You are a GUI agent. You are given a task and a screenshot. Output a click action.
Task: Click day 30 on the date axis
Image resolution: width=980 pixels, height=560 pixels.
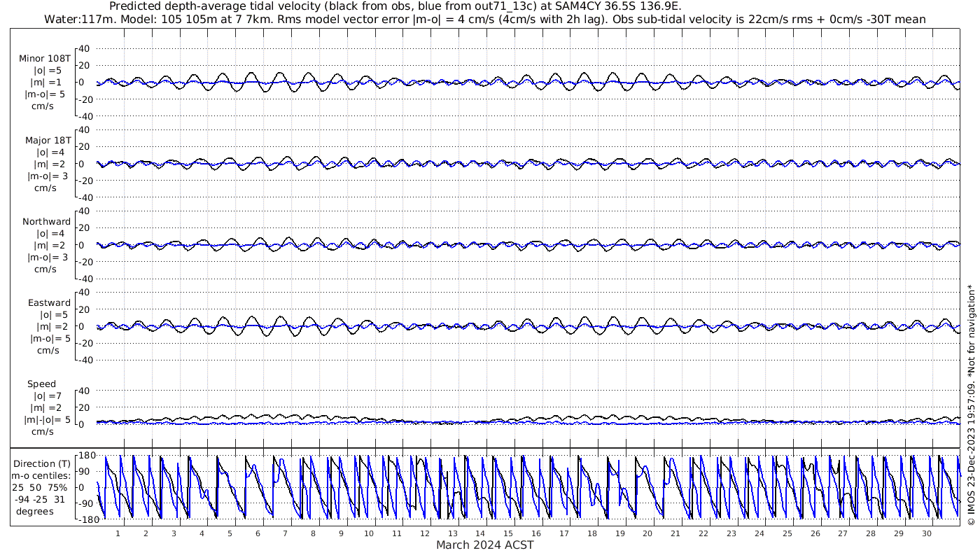pos(927,533)
